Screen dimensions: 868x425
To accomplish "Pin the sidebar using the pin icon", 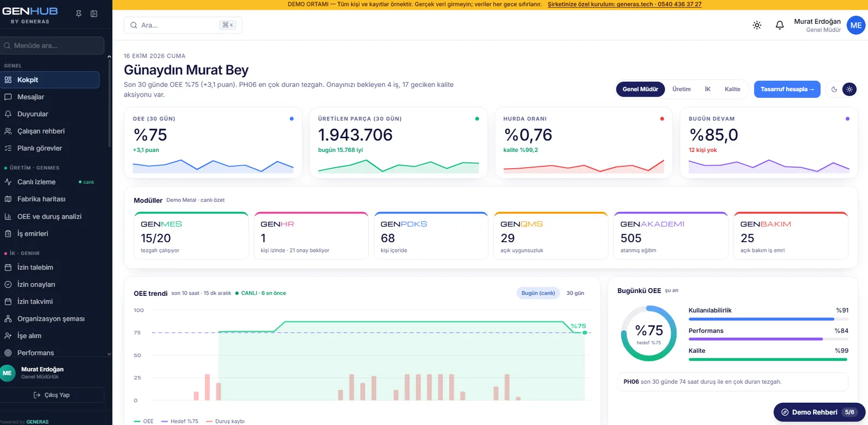I will pyautogui.click(x=79, y=14).
